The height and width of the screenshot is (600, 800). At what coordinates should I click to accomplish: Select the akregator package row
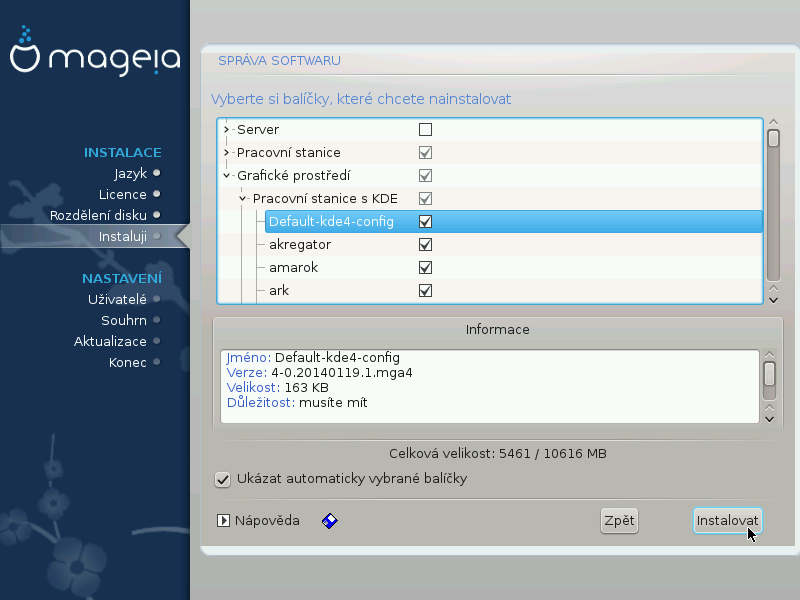pyautogui.click(x=514, y=244)
